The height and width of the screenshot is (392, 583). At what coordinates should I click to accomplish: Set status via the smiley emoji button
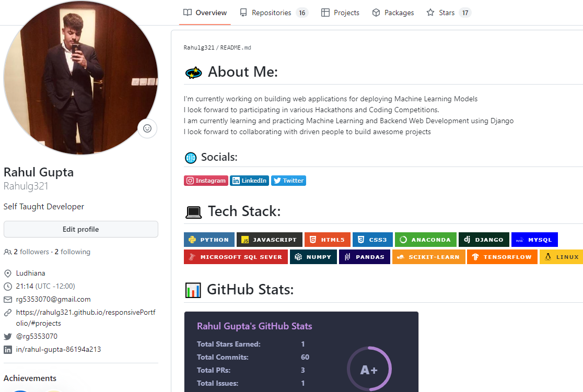(147, 128)
